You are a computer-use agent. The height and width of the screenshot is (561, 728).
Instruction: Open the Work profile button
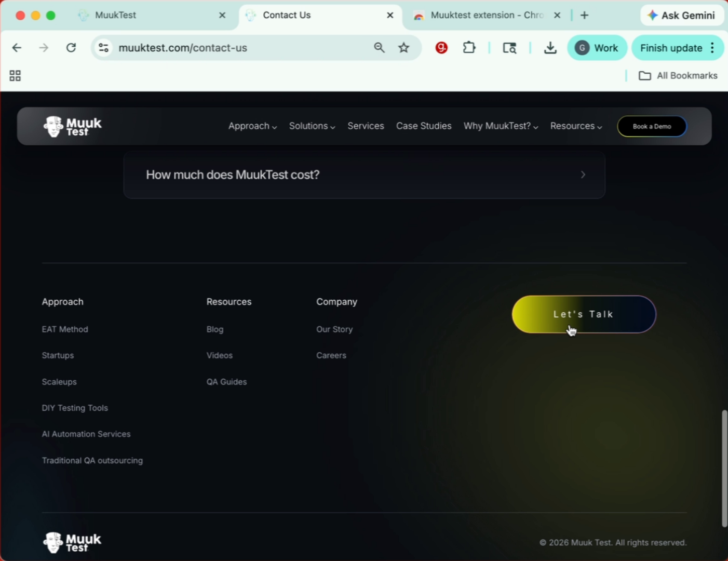pos(597,48)
